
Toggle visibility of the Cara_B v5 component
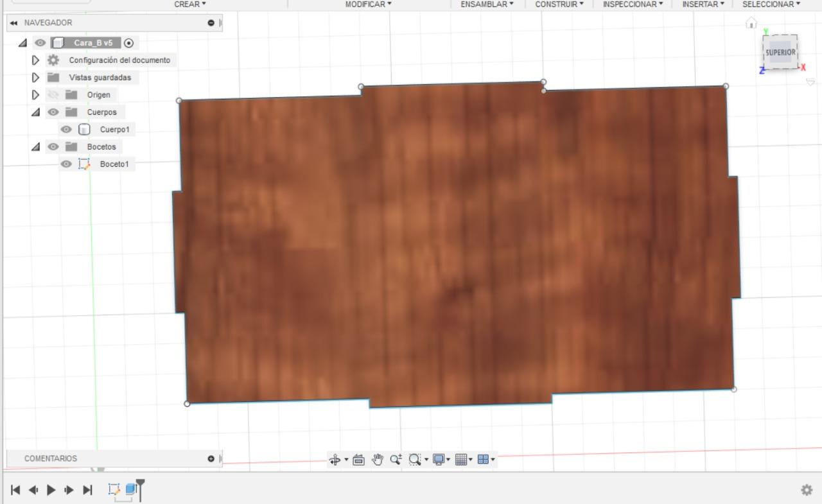pos(40,43)
